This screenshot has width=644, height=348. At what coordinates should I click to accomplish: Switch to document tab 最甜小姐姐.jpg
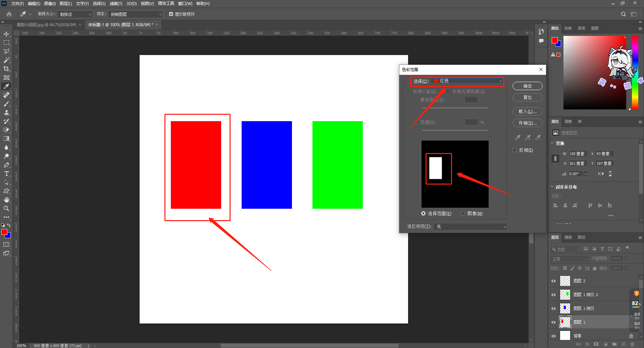pos(46,25)
